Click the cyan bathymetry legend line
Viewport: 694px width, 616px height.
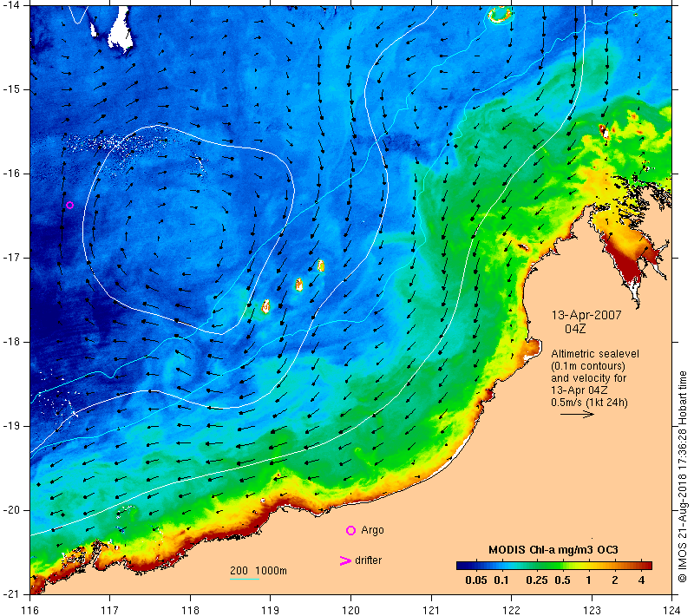(245, 579)
